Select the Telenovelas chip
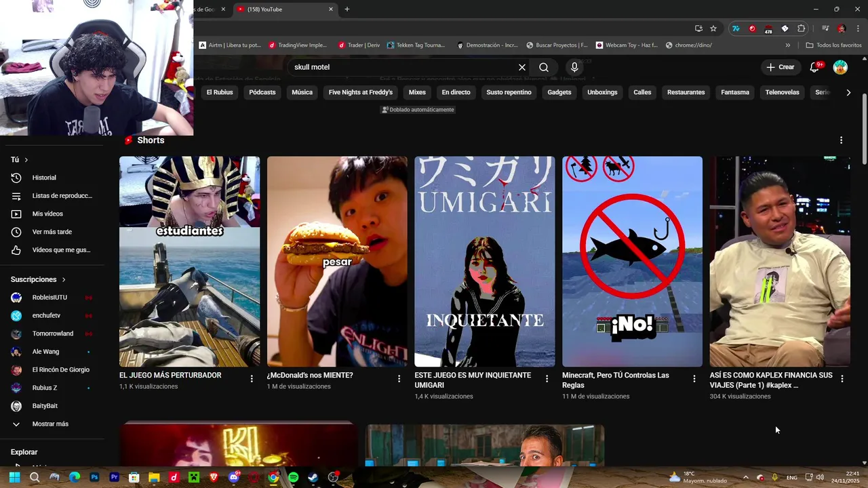 [x=783, y=92]
